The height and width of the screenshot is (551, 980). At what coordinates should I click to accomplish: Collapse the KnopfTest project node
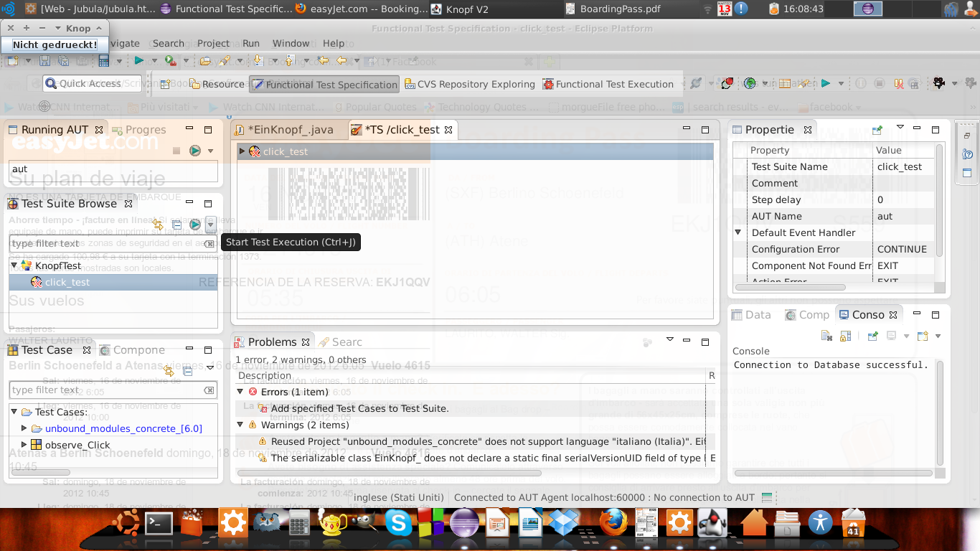14,265
